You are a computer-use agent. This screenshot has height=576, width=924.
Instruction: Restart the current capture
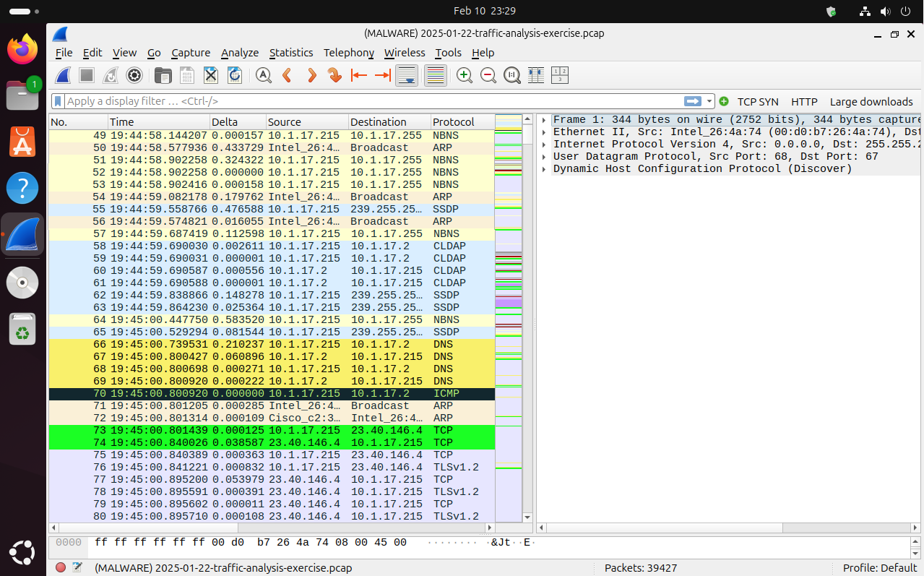click(x=109, y=75)
